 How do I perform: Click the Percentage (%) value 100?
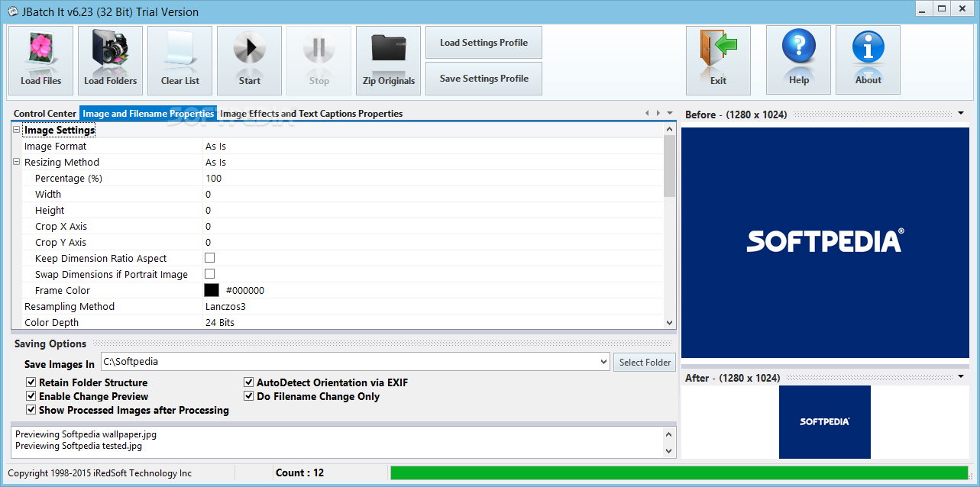pos(432,178)
